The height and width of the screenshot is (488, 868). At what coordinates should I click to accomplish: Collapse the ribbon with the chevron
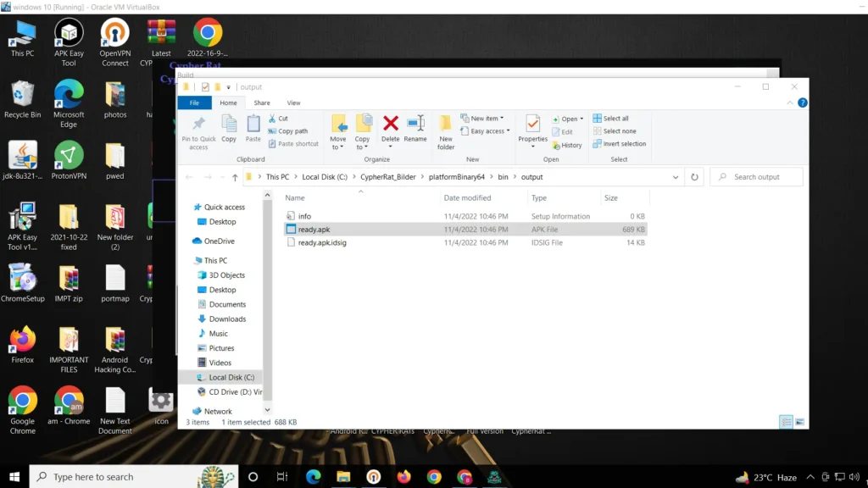point(789,103)
